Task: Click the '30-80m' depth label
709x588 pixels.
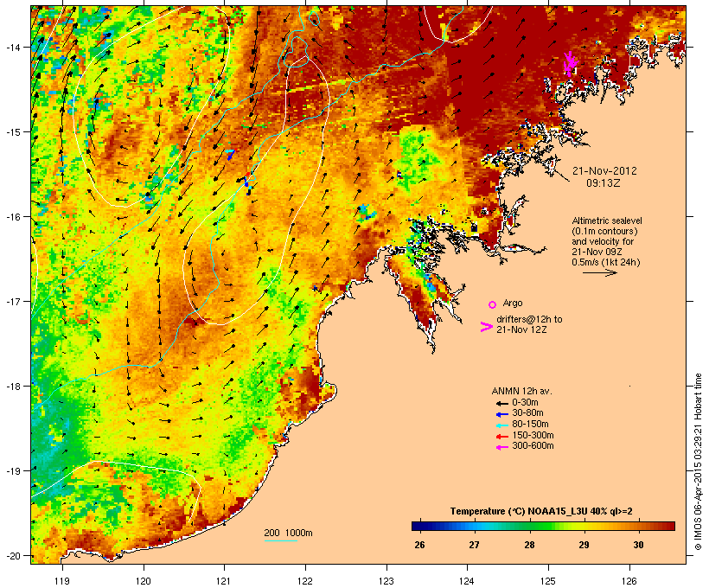Action: tap(527, 413)
